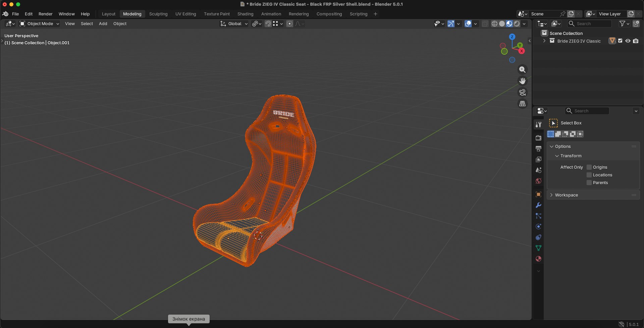This screenshot has height=328, width=644.
Task: Open the Physics properties tab
Action: click(x=538, y=226)
